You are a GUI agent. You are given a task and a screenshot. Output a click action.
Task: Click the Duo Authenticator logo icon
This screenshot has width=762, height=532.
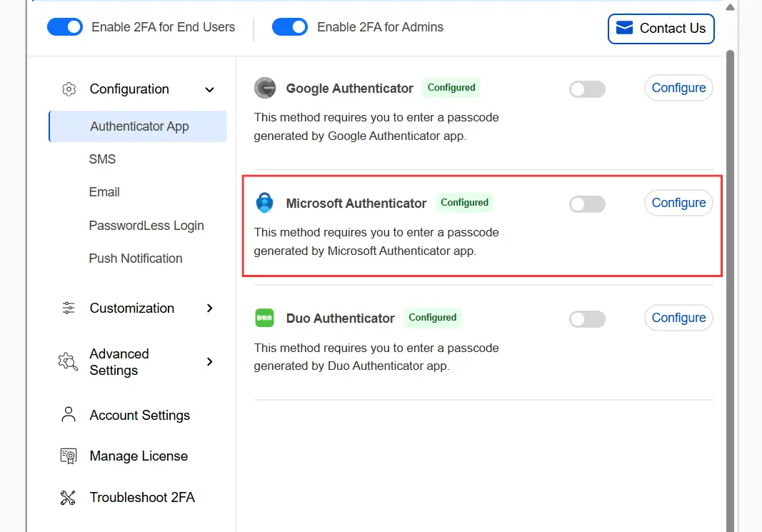pyautogui.click(x=264, y=318)
